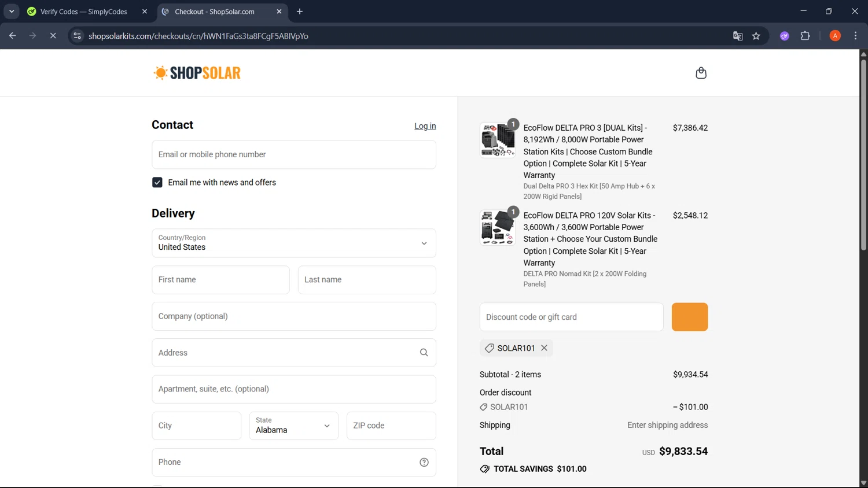Viewport: 868px width, 488px height.
Task: Close the Checkout ShopSolar tab
Action: pyautogui.click(x=279, y=12)
